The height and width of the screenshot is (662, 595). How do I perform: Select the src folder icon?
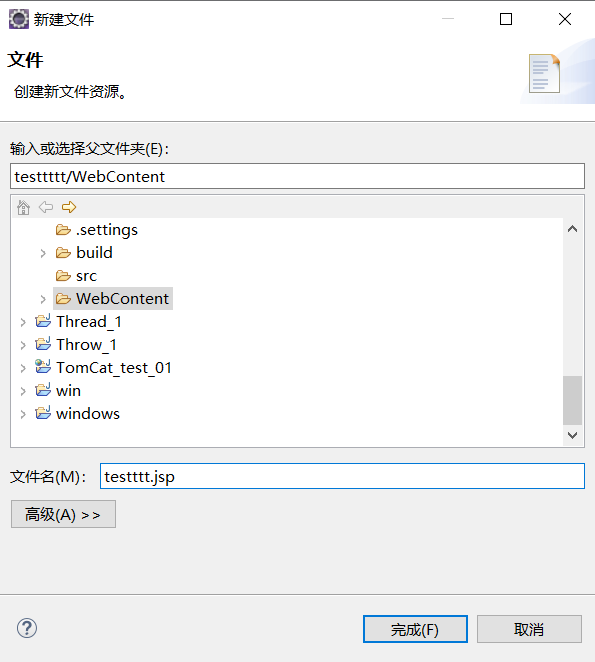point(63,276)
